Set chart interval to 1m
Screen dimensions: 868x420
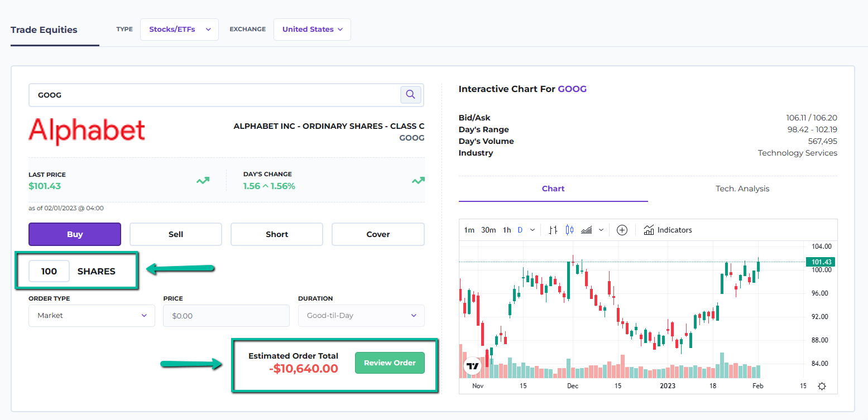[469, 230]
